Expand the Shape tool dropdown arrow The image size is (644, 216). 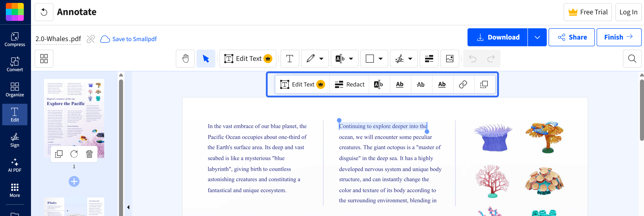point(381,59)
